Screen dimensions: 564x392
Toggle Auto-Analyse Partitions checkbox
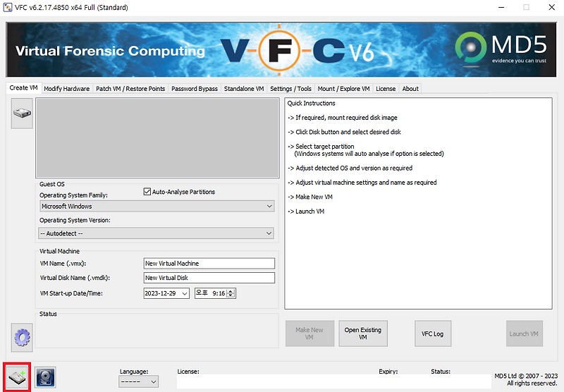point(147,192)
